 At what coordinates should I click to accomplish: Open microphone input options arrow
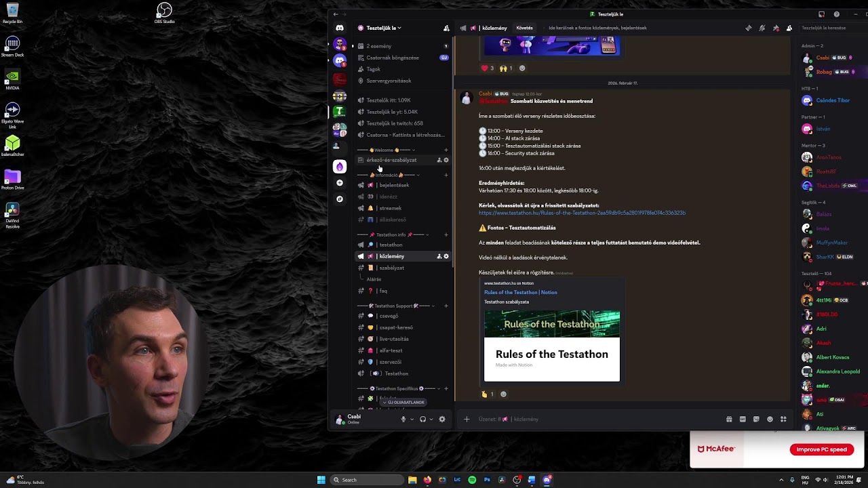click(412, 419)
